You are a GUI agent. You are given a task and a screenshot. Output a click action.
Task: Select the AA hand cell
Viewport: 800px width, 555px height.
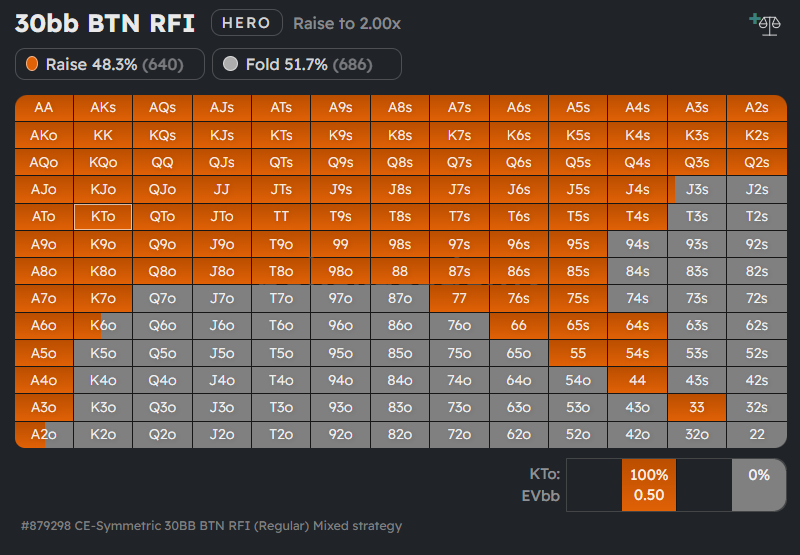(x=44, y=108)
